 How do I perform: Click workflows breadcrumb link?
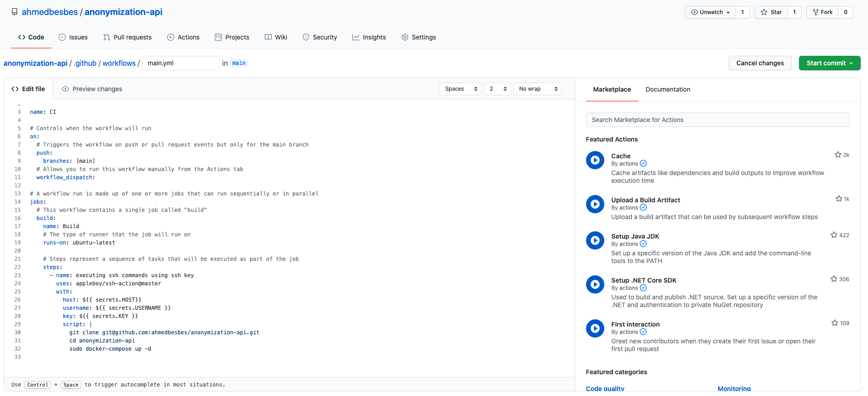tap(119, 63)
